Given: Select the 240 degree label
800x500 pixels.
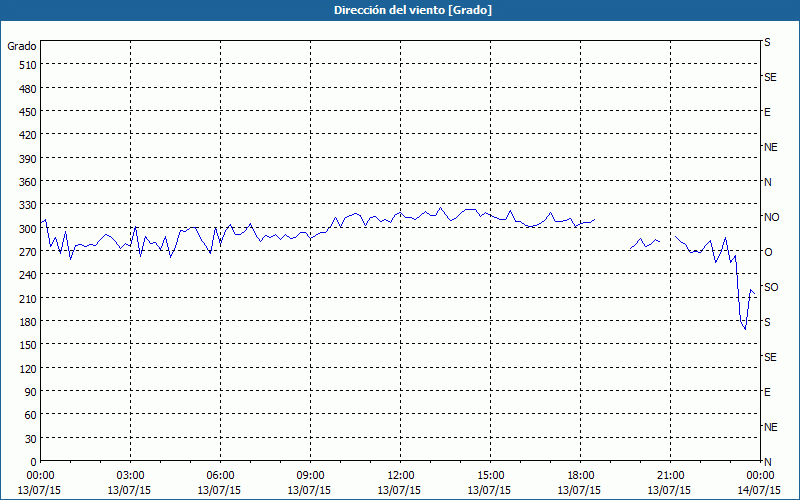Looking at the screenshot, I should tap(28, 275).
